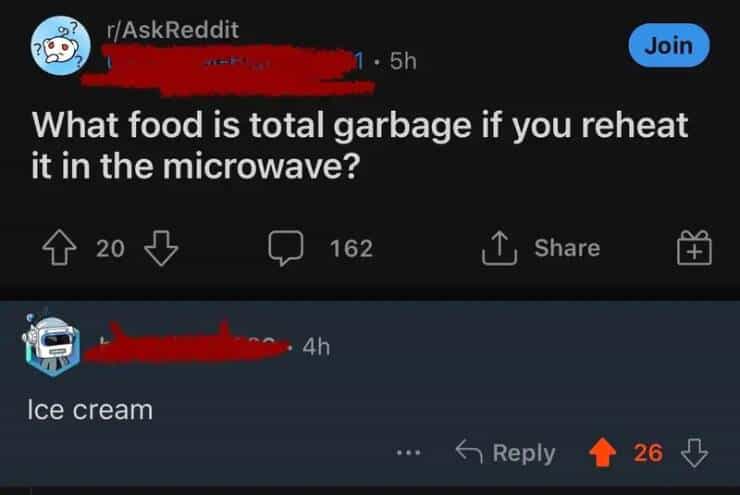Downvote the AskReddit post

(161, 248)
